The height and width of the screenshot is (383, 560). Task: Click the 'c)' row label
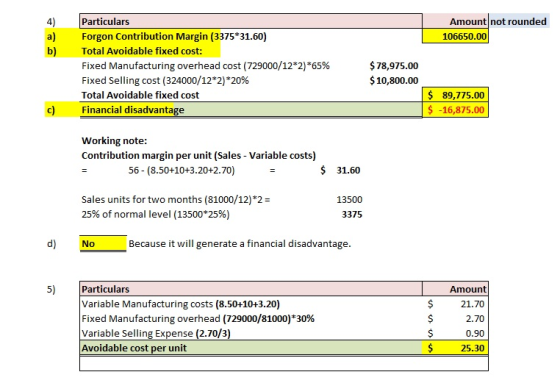(x=51, y=110)
